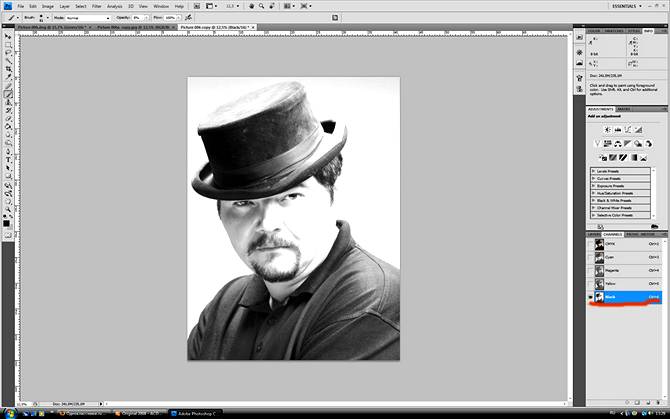Pick the Crop tool
This screenshot has width=670, height=419.
click(8, 69)
